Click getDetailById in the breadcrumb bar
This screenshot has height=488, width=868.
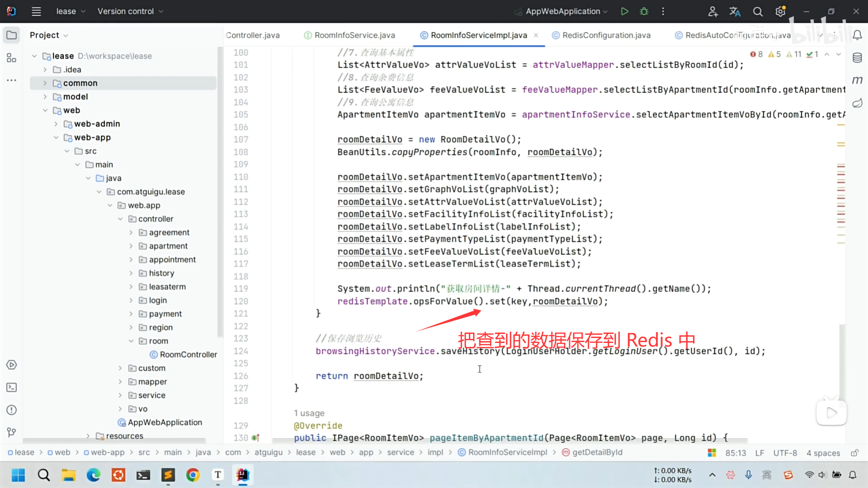pos(597,452)
